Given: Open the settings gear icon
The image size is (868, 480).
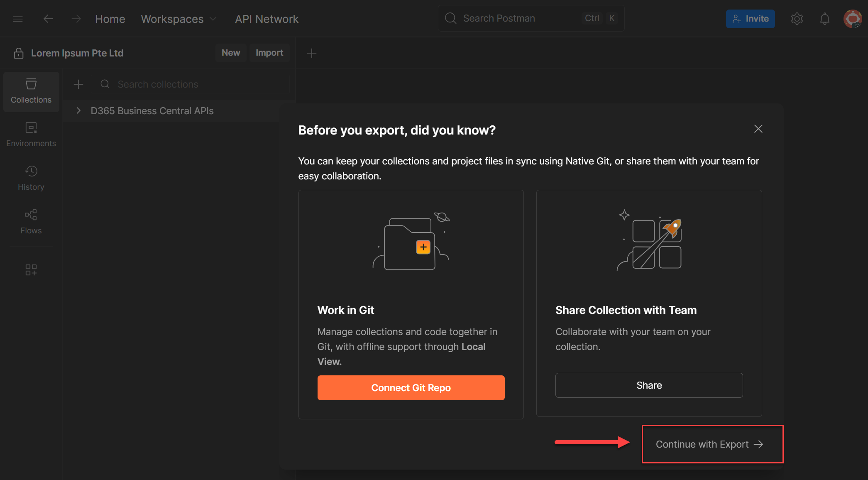Looking at the screenshot, I should click(797, 19).
